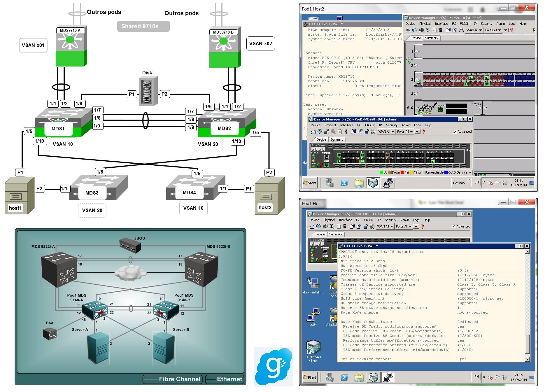Click Mgmt port on MDS9148-B chassis
The image size is (545, 392).
point(326,165)
